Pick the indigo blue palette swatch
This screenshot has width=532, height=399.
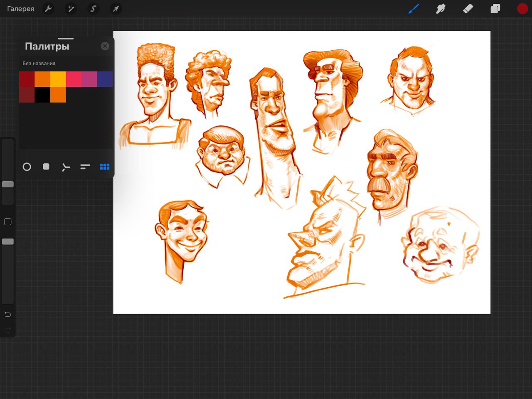[105, 79]
